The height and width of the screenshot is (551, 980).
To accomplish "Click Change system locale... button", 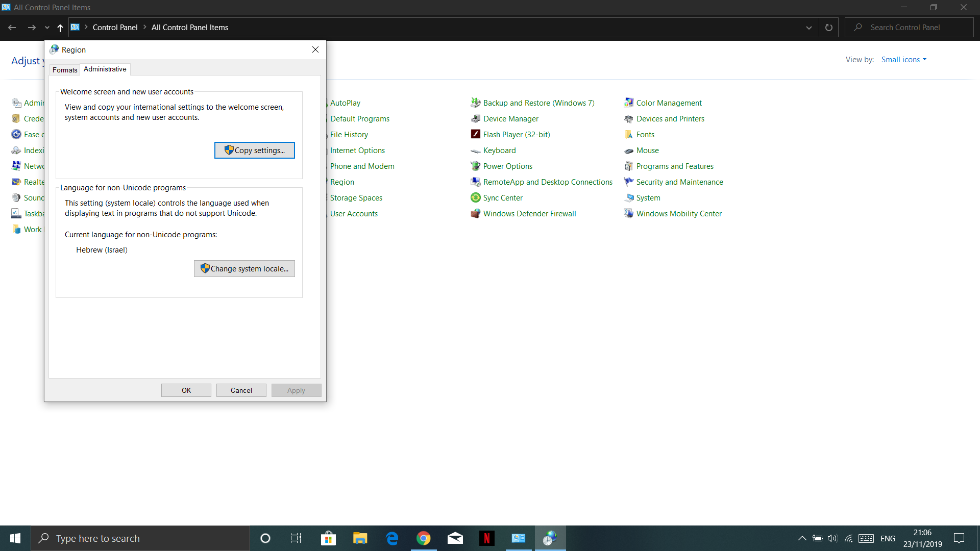I will pos(244,268).
